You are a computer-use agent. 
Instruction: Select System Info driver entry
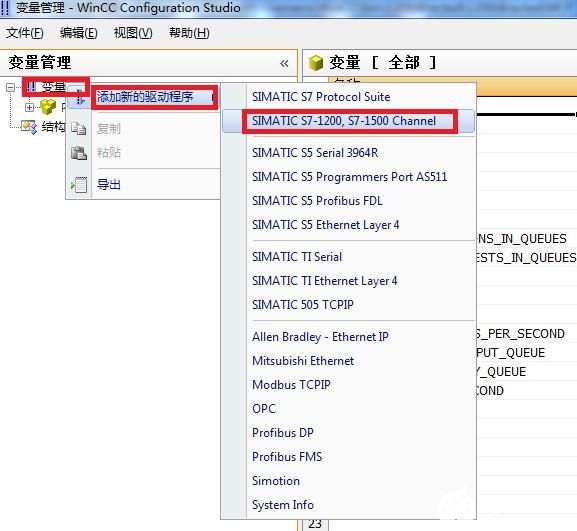coord(283,505)
